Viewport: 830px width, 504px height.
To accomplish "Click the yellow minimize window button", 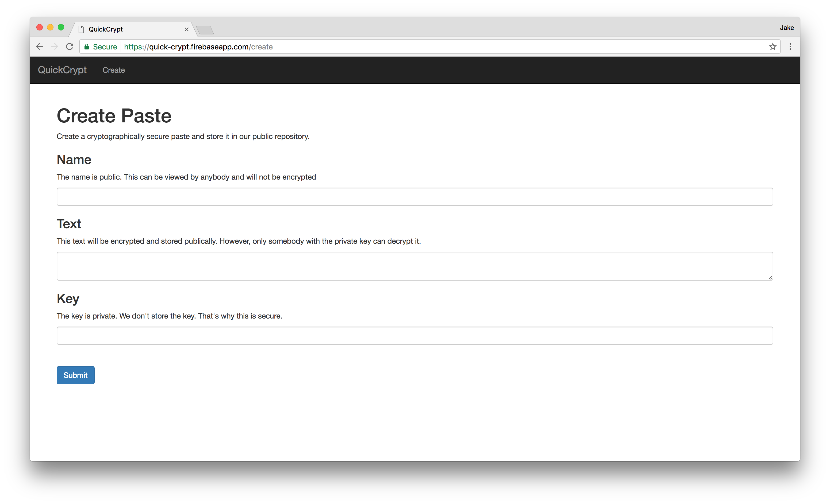I will tap(50, 27).
